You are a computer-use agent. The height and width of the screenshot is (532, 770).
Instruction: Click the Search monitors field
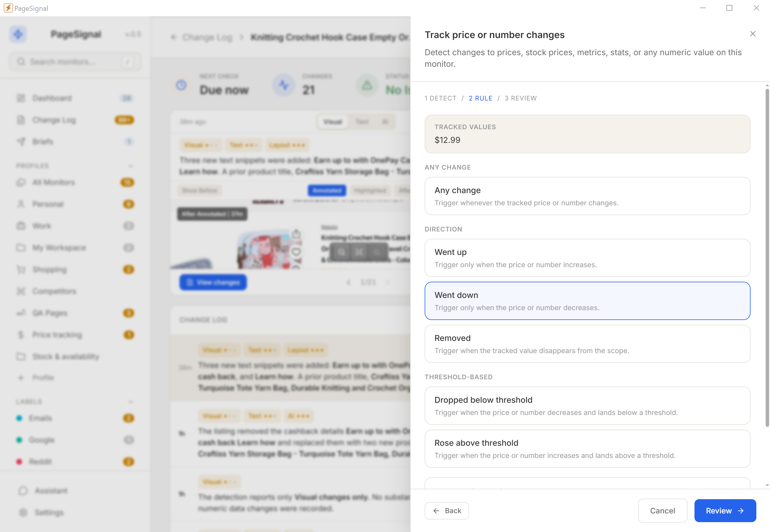75,62
